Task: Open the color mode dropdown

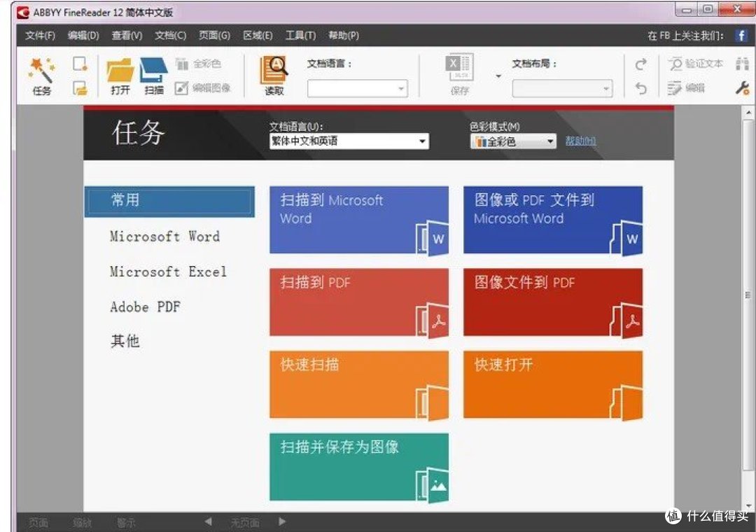Action: point(513,141)
